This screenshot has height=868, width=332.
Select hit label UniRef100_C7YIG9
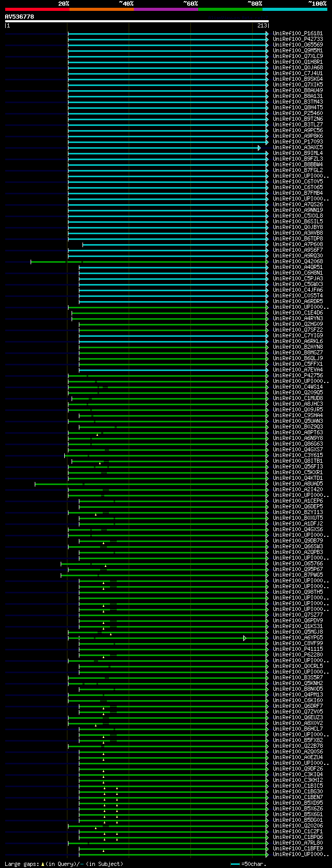[298, 335]
